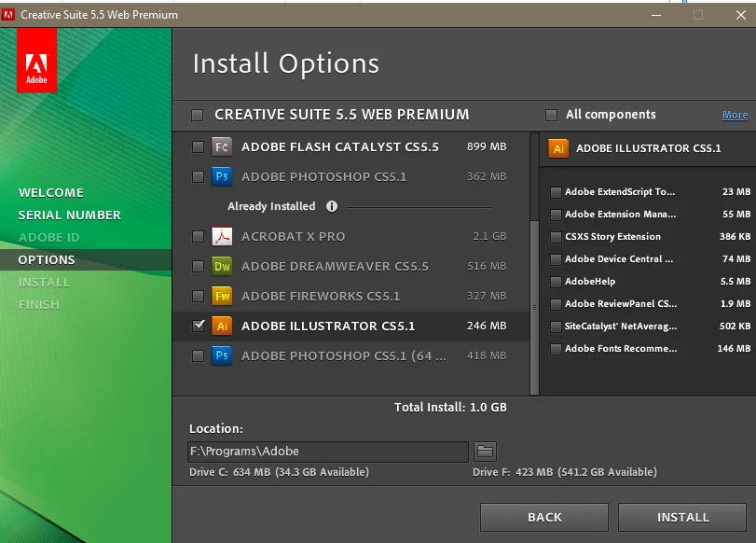Screen dimensions: 756x543
Task: Click the Fireworks Fw icon
Action: [x=222, y=296]
